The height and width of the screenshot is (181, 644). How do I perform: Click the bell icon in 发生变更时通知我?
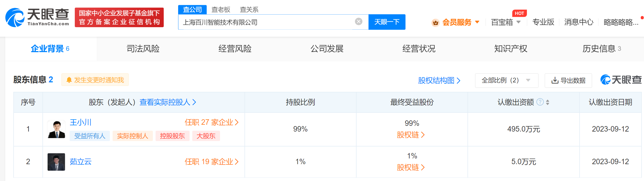[x=69, y=80]
